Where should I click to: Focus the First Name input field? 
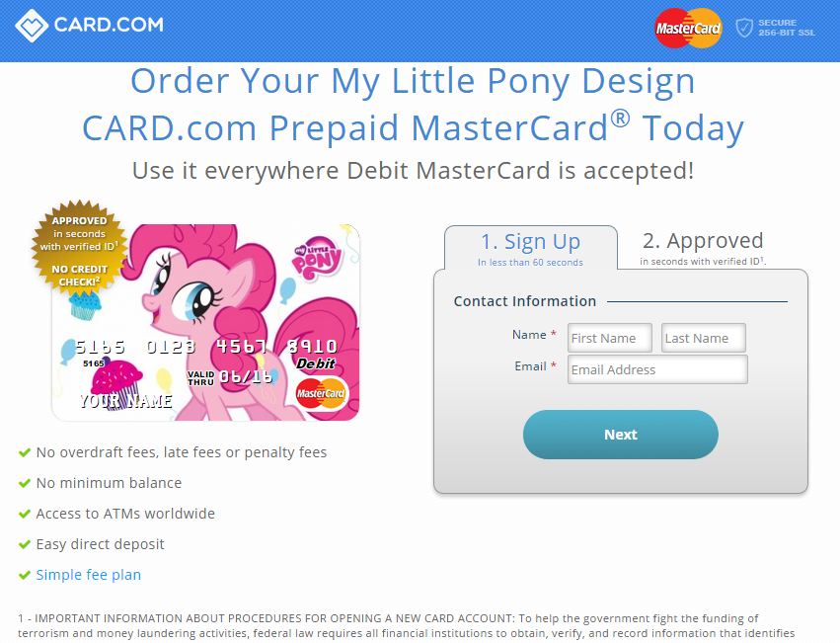point(610,338)
